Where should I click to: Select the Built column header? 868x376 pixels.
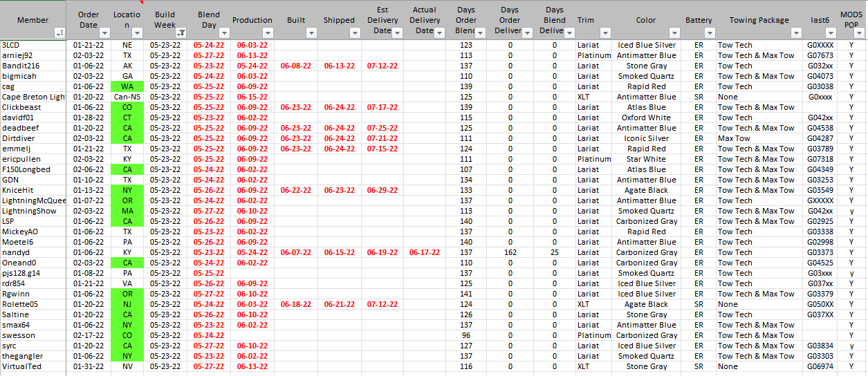296,20
